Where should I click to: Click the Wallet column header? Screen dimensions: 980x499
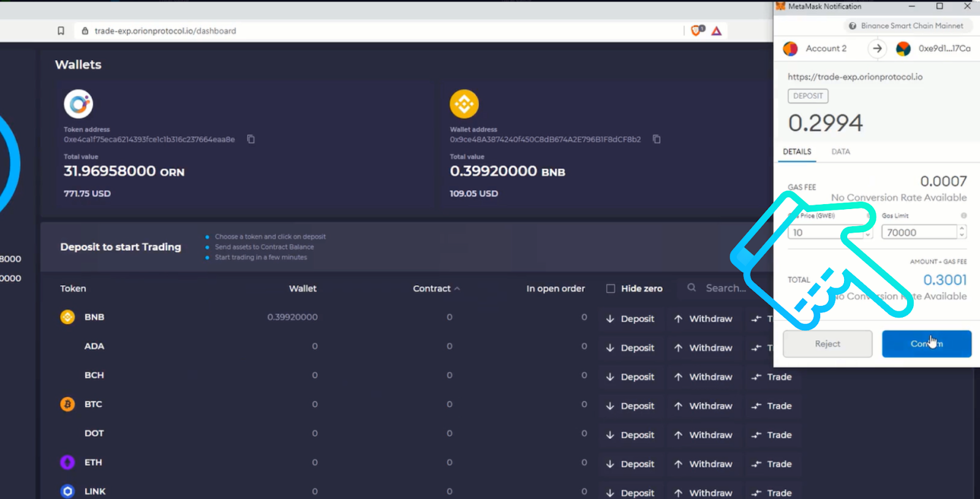click(x=303, y=288)
